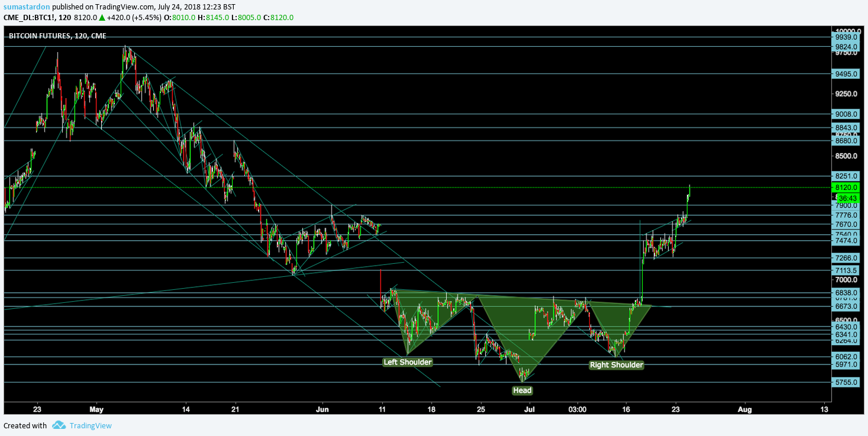Click the 7266.0 price level label
The height and width of the screenshot is (436, 868).
point(846,258)
